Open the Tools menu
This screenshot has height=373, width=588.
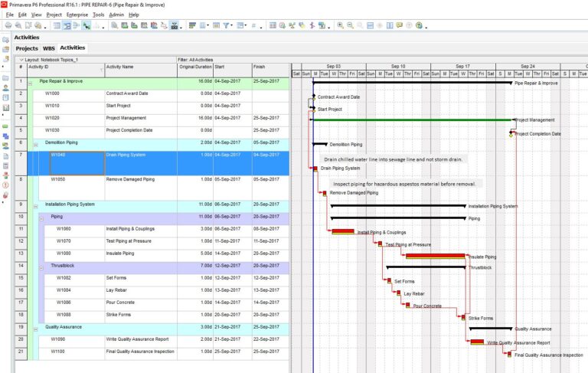coord(98,15)
